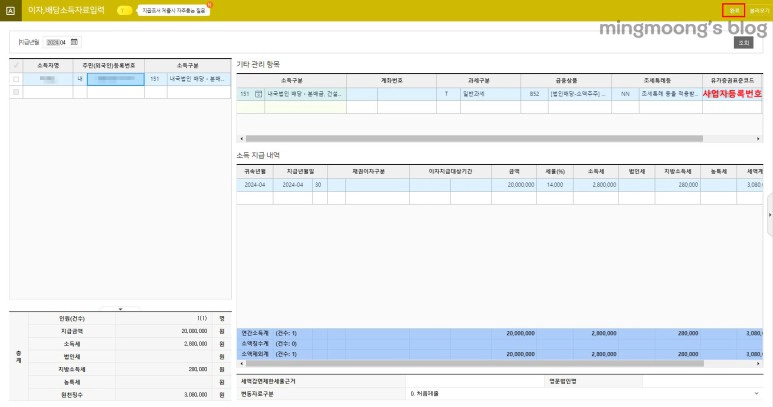
Task: Use the 소득 지급 내역 horizontal scrollbar
Action: coord(475,364)
